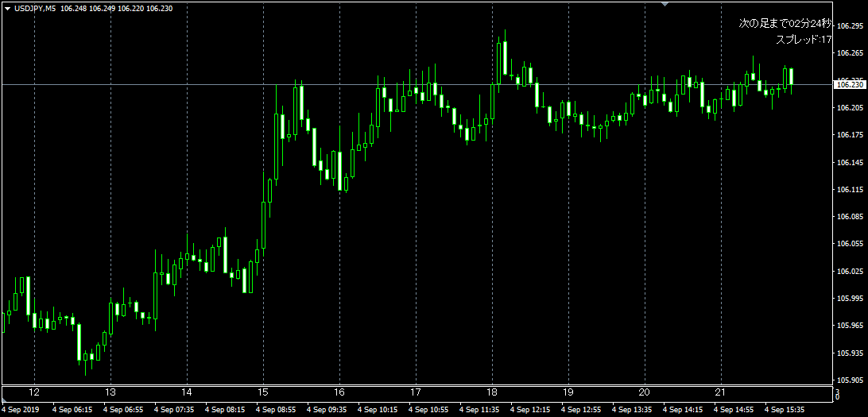Click hour label 20 in the sub-window

tap(645, 392)
